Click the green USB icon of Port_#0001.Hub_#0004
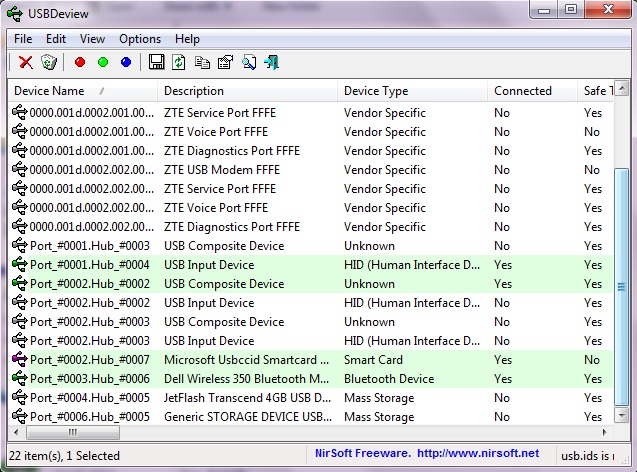 [x=20, y=264]
